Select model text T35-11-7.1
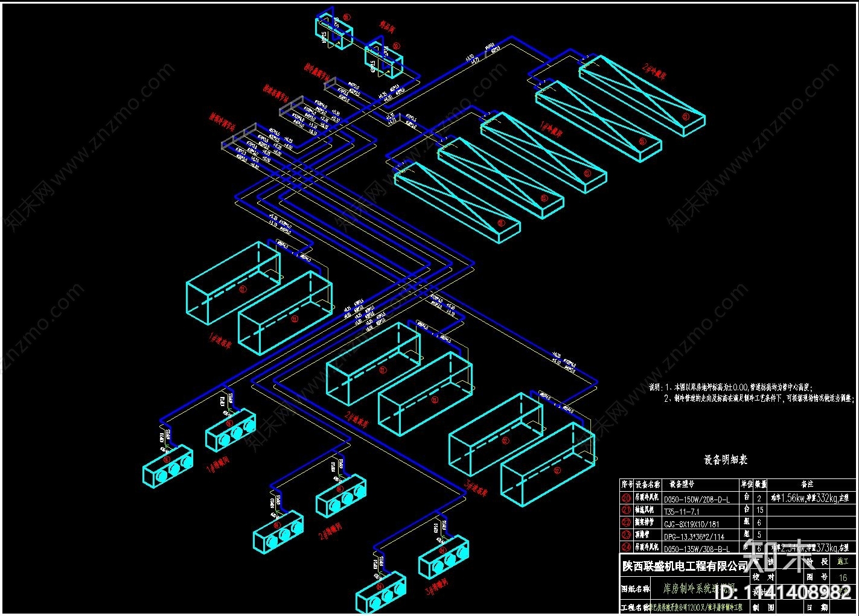This screenshot has width=859, height=616. point(682,511)
